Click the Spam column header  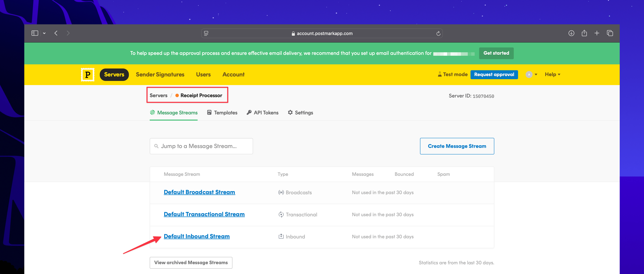(x=443, y=174)
